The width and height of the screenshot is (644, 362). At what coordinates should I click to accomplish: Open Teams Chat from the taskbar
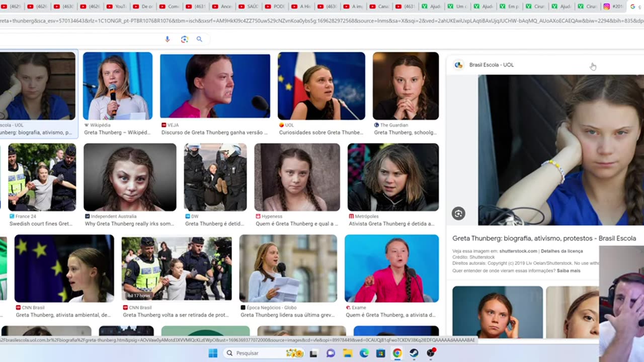click(331, 353)
